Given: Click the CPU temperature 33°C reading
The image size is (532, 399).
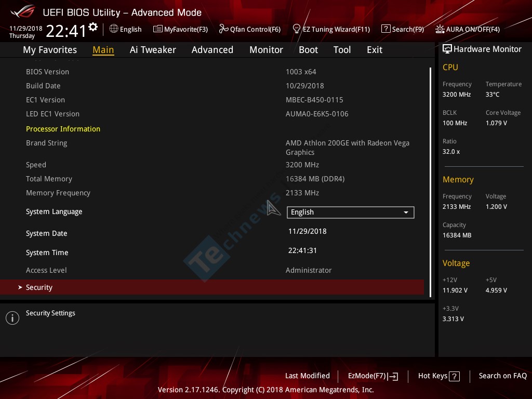Looking at the screenshot, I should pos(493,95).
